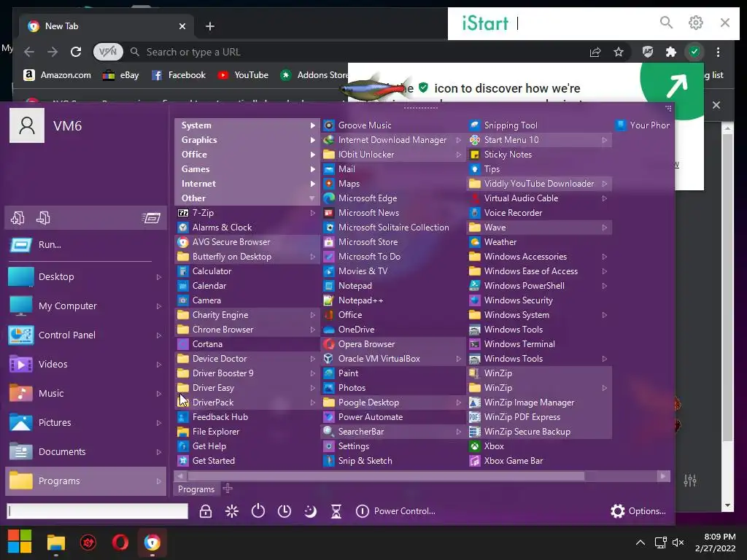Open Opera Browser from list
This screenshot has width=747, height=560.
coord(393,344)
